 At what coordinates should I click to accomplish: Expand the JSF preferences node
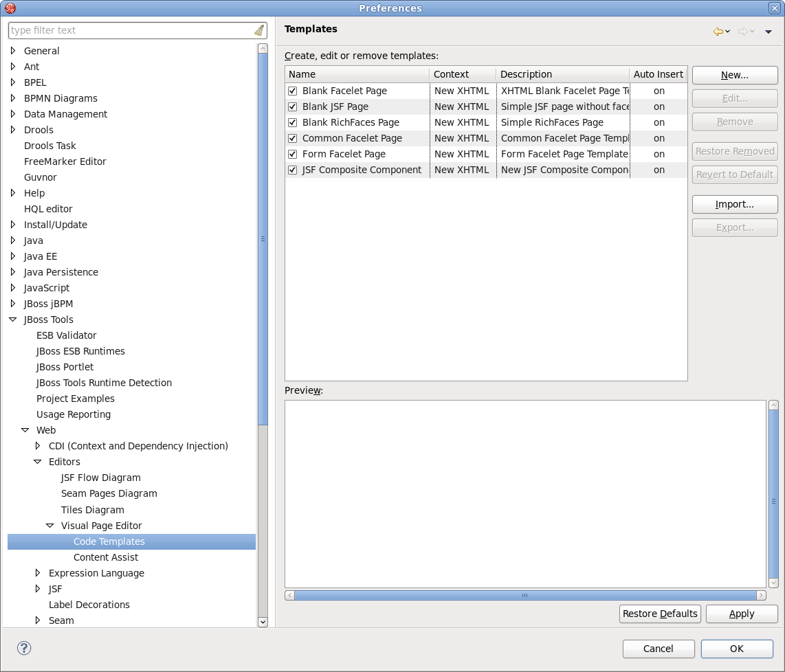click(38, 589)
